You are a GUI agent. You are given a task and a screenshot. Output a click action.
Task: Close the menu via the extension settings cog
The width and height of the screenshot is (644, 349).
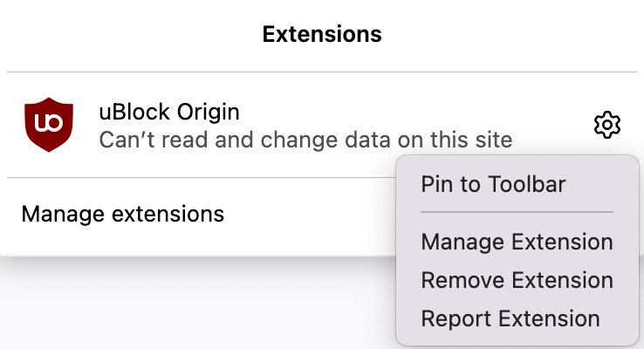point(606,125)
